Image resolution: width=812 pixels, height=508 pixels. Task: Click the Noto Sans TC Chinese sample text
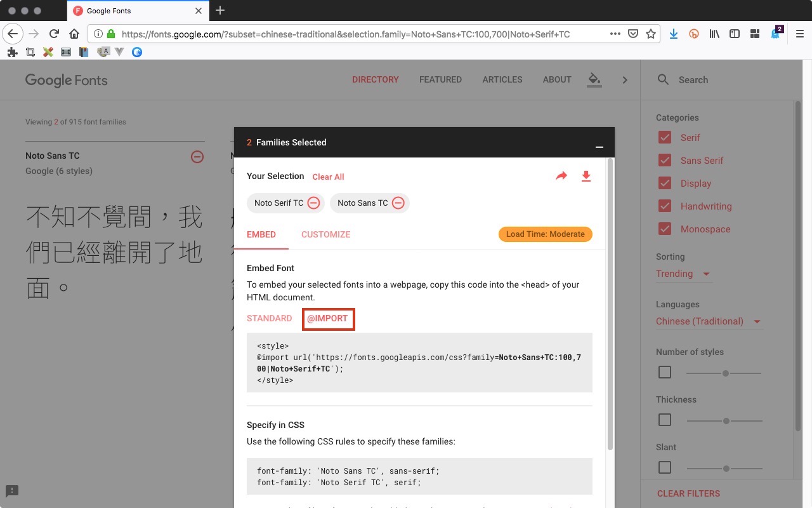pyautogui.click(x=114, y=253)
